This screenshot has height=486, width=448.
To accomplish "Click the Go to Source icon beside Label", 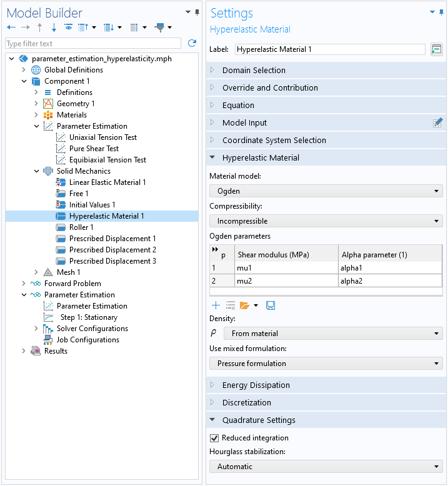I will 437,49.
